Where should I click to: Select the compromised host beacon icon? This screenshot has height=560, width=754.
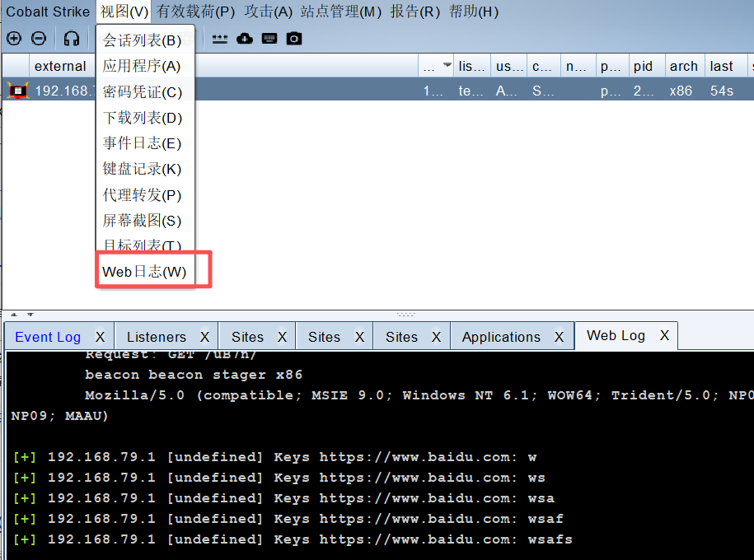[18, 91]
